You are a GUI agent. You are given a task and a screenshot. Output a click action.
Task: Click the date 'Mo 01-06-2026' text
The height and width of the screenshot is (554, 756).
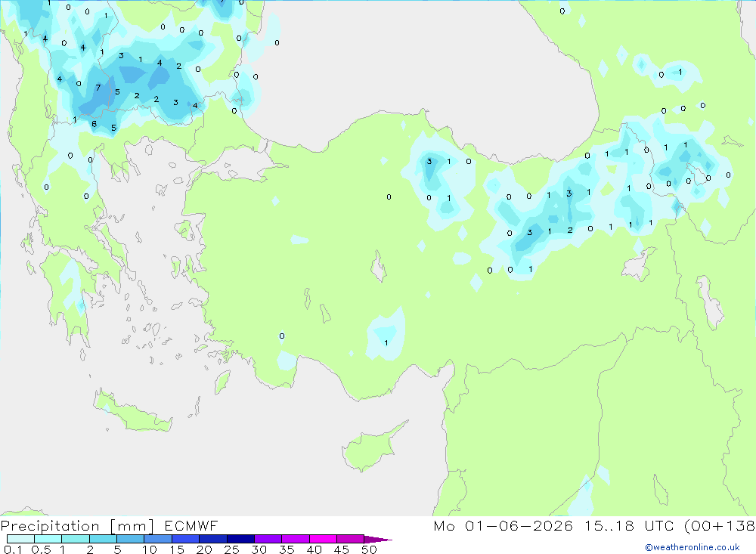point(503,525)
